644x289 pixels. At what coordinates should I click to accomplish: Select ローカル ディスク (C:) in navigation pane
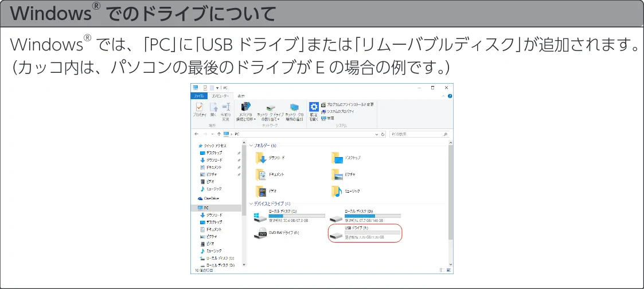[217, 258]
